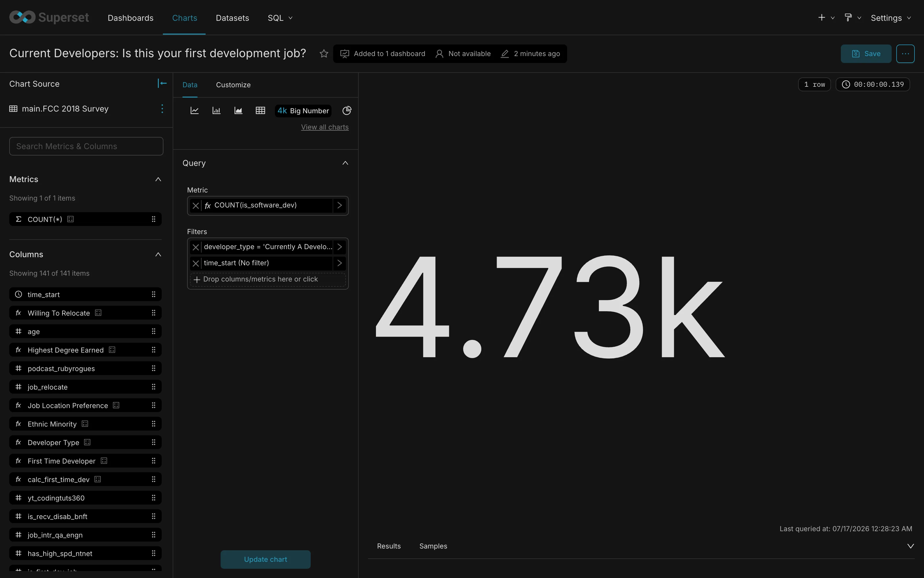
Task: Select the Highest Degree Earned column
Action: [x=85, y=350]
